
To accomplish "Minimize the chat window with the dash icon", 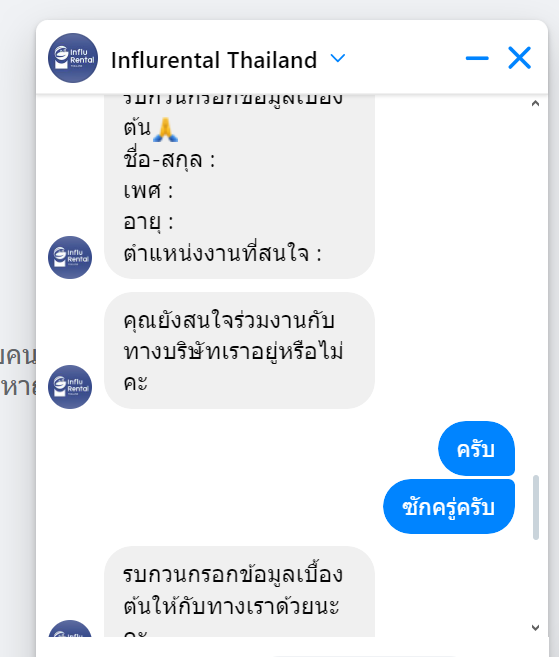I will pos(477,58).
